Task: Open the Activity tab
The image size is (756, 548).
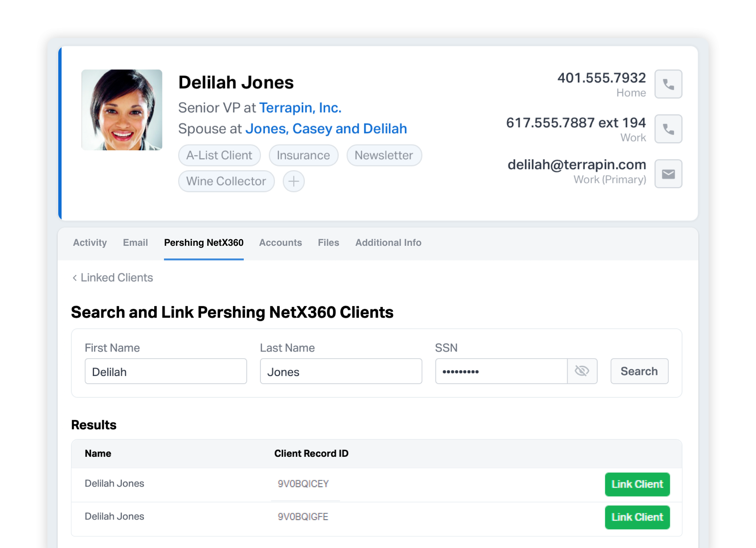Action: (90, 242)
